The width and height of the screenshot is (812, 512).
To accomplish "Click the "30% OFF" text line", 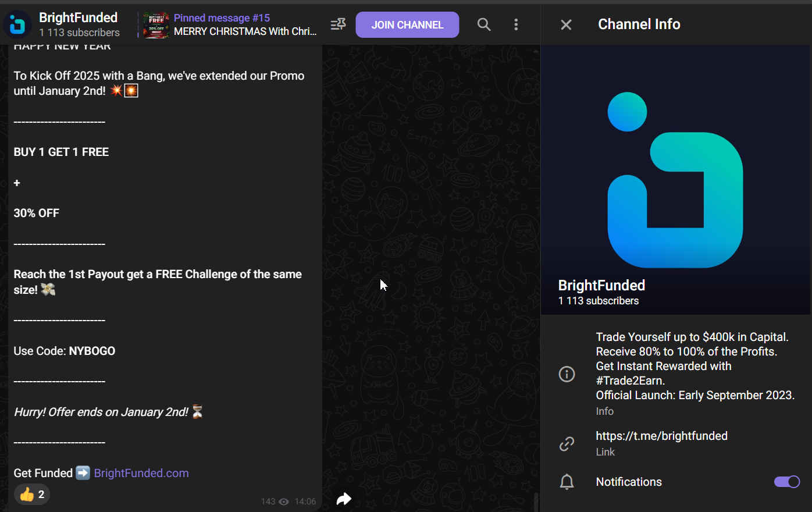I will pos(37,213).
